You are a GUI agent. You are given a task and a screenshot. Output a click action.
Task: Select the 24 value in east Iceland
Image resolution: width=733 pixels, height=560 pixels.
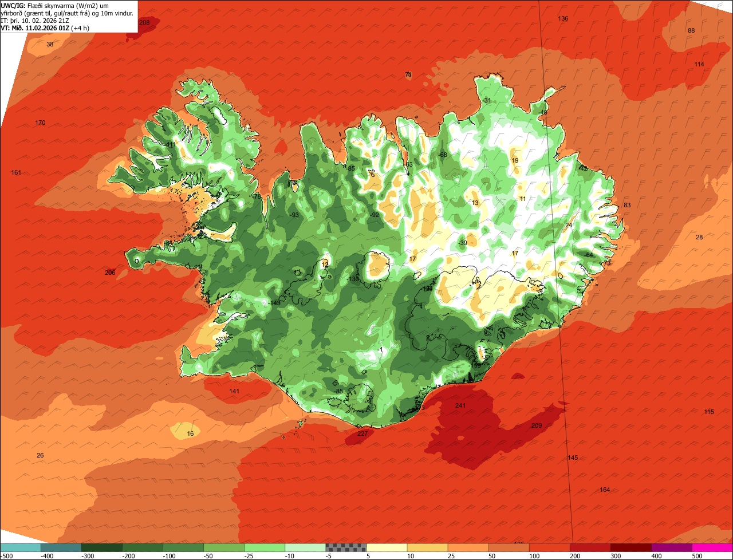click(x=569, y=226)
